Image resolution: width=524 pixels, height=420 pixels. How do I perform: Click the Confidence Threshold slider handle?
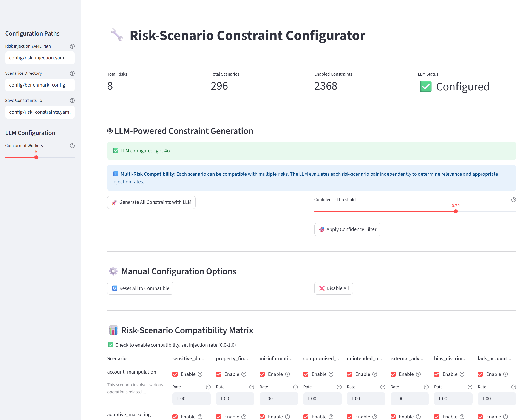pos(456,211)
